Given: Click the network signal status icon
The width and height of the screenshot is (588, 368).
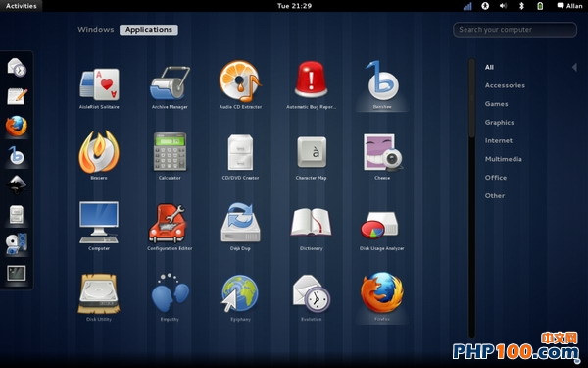Looking at the screenshot, I should [x=467, y=6].
